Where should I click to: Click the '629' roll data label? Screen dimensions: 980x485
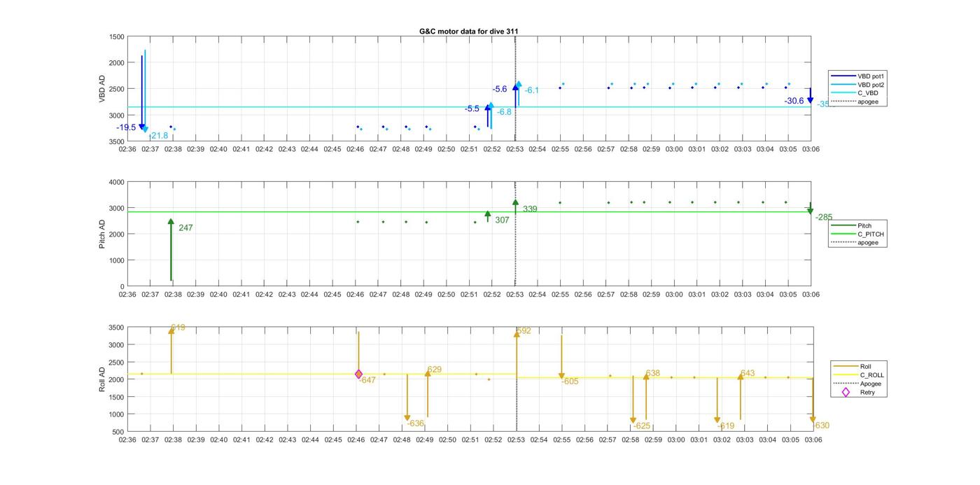pyautogui.click(x=434, y=370)
